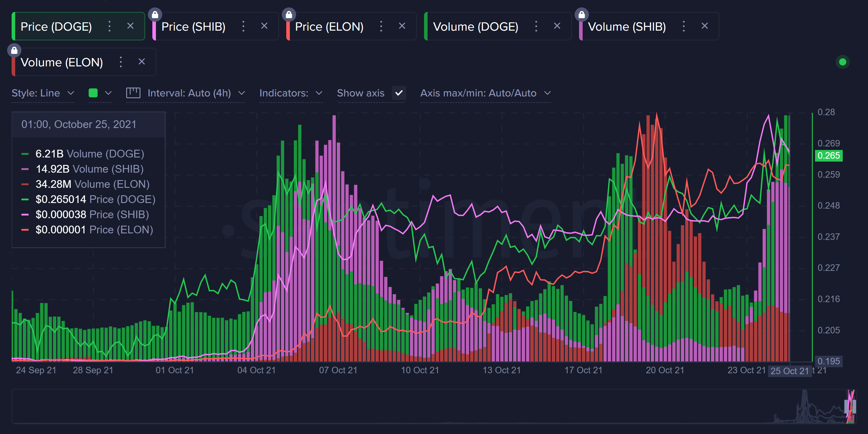The image size is (868, 434).
Task: Click the Price (ELON) metric label
Action: click(x=329, y=26)
